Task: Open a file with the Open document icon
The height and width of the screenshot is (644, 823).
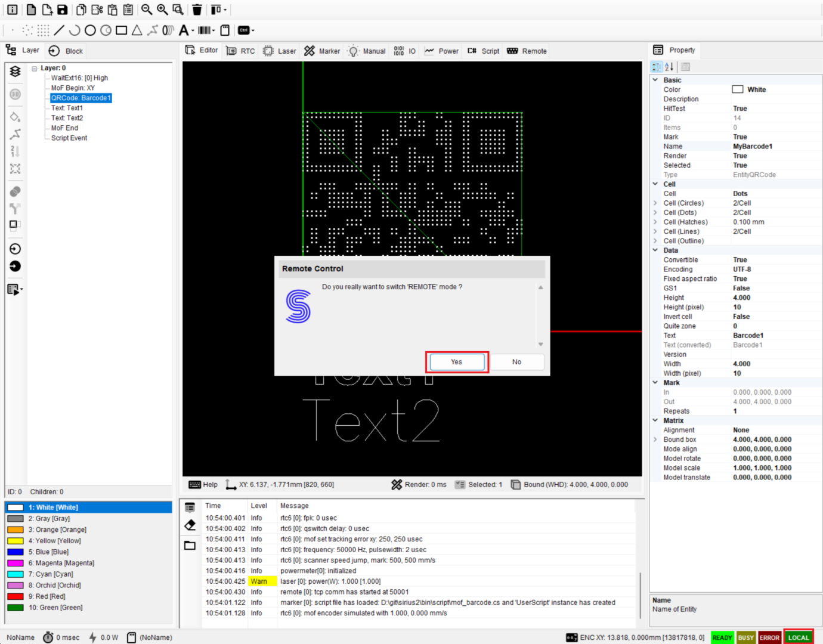Action: (47, 10)
